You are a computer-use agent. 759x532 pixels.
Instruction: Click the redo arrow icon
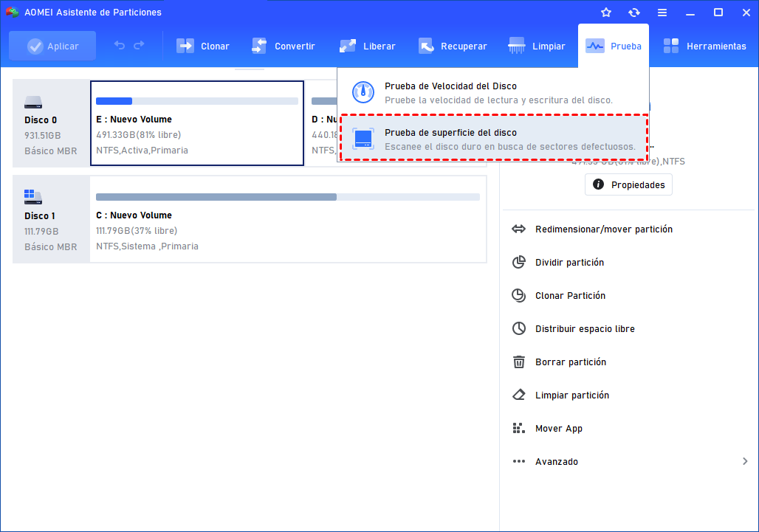click(x=139, y=46)
